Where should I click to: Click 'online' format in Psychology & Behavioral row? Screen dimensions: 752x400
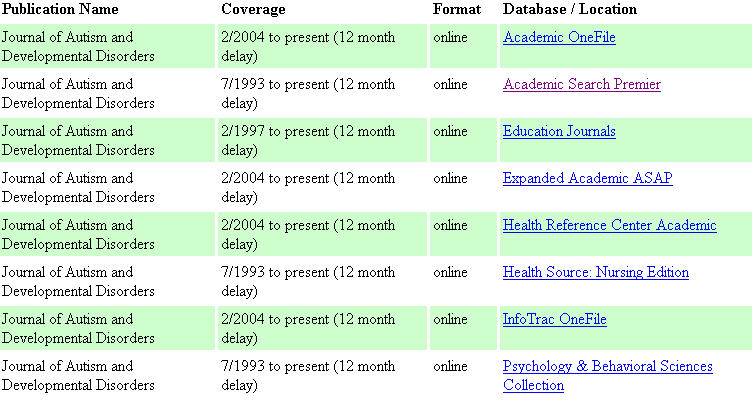pos(450,366)
